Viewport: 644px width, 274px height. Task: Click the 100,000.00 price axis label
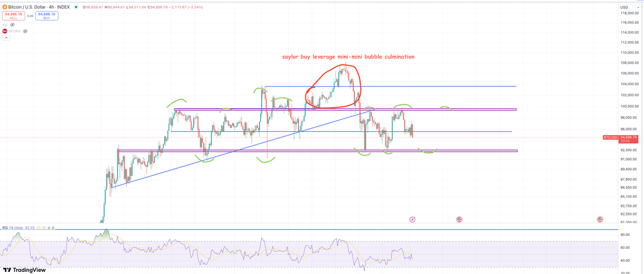pyautogui.click(x=629, y=107)
